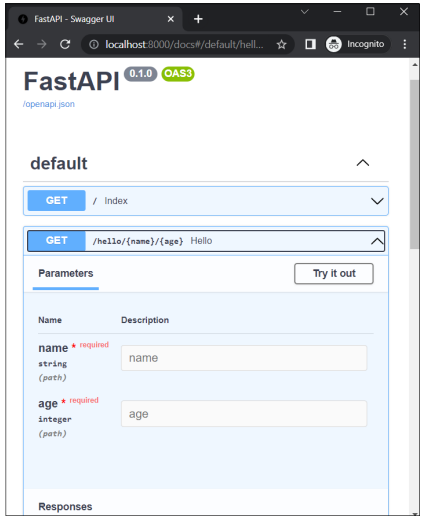Collapse the default section
431x522 pixels.
coord(363,163)
